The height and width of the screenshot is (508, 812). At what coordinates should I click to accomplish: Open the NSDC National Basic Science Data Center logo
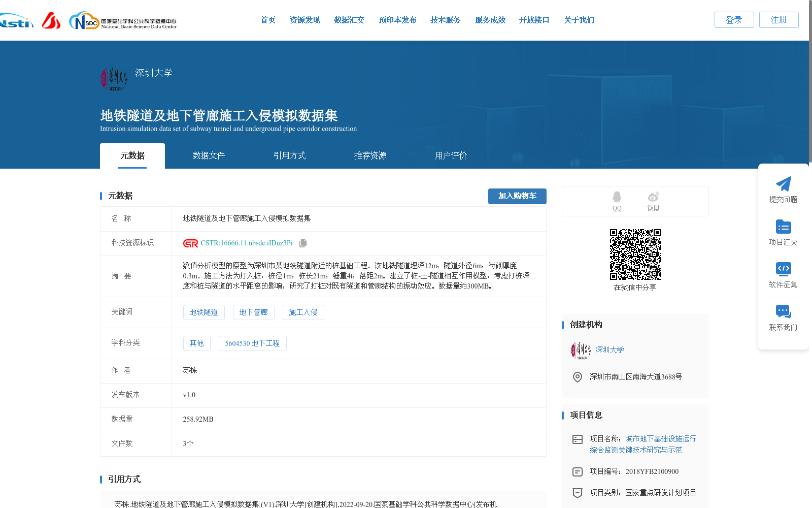pyautogui.click(x=123, y=21)
